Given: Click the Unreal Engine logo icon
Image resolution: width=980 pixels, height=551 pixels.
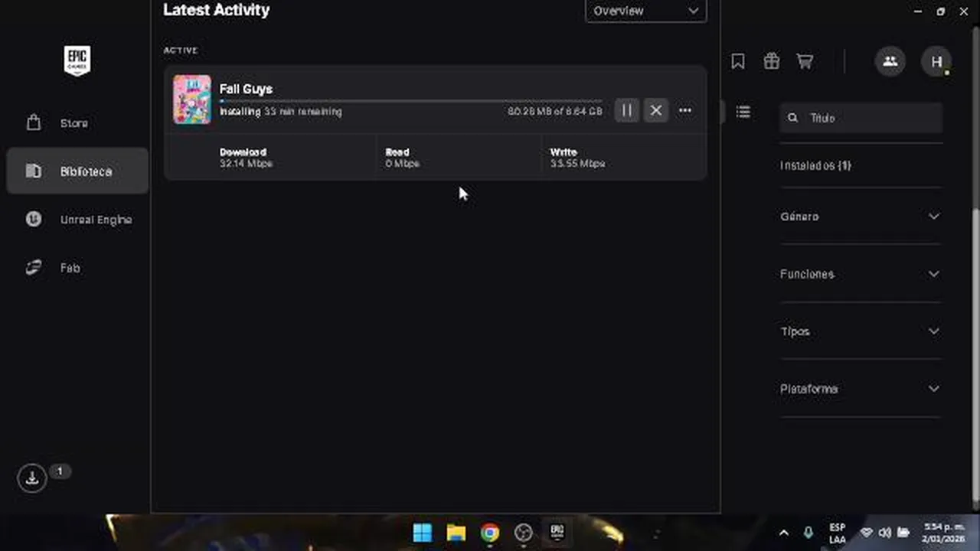Looking at the screenshot, I should 33,220.
